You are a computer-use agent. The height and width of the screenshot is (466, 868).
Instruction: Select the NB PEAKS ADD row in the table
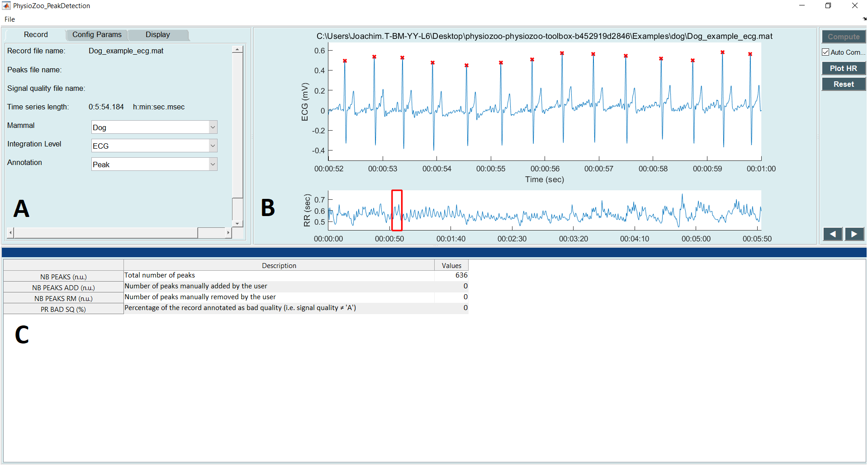[x=63, y=287]
